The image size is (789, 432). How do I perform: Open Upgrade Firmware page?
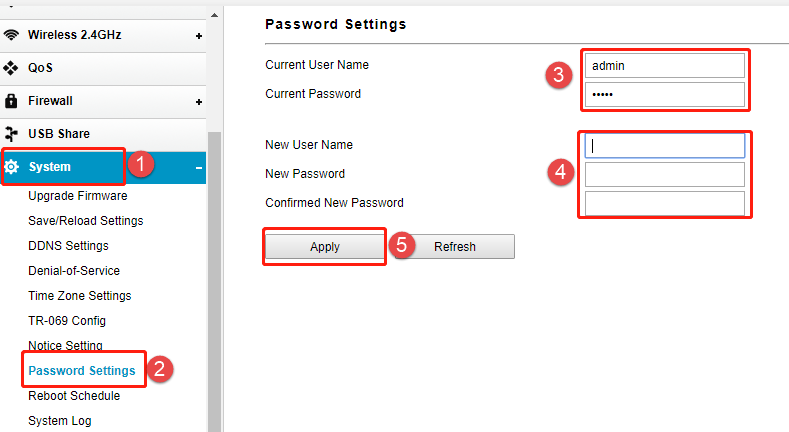(x=77, y=196)
